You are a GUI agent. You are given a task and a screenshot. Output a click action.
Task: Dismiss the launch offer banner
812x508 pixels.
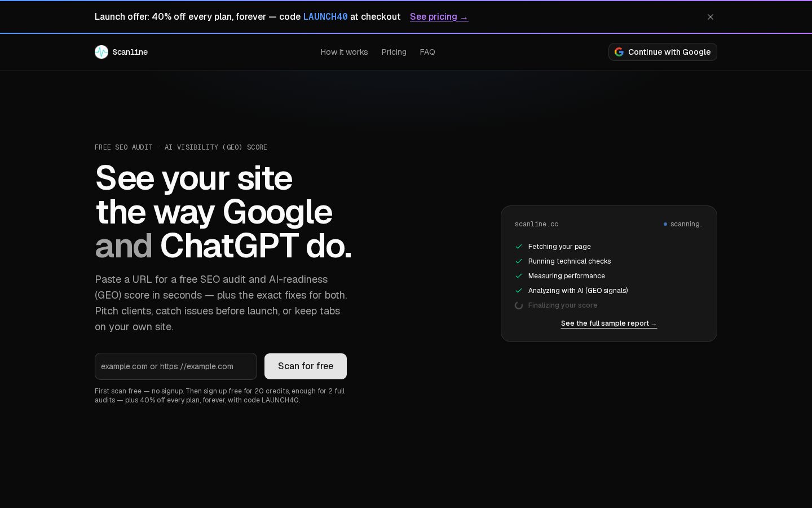(710, 17)
